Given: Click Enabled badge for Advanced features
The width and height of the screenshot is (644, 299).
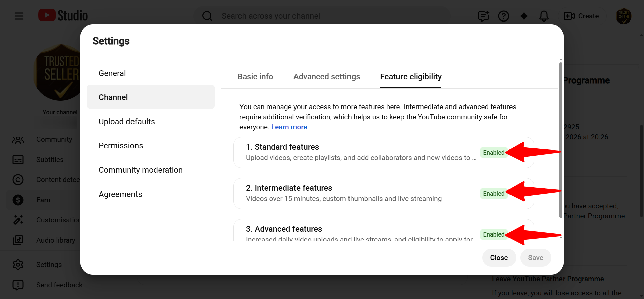Looking at the screenshot, I should click(494, 234).
